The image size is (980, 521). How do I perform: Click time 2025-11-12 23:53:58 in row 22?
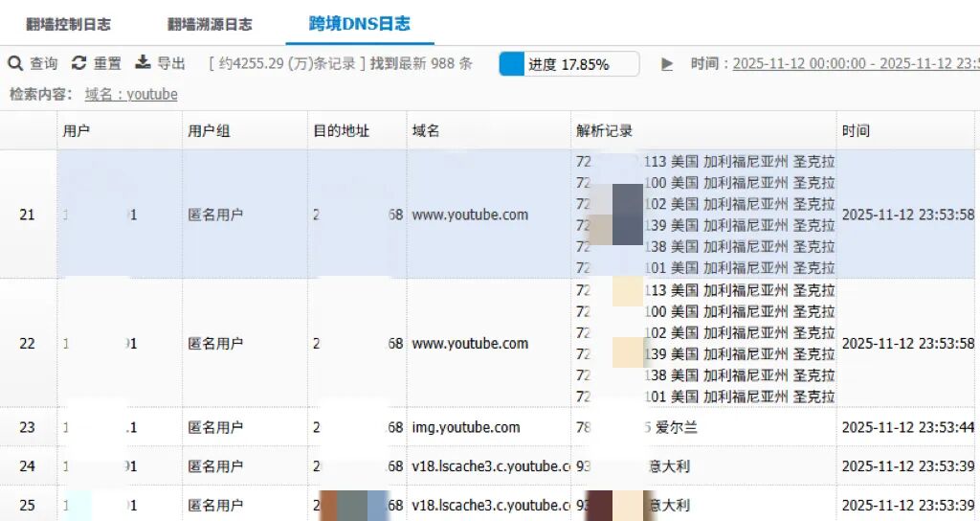[x=908, y=344]
